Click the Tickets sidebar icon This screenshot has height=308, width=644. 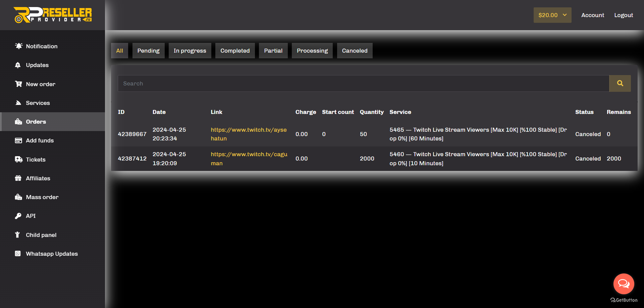coord(18,160)
